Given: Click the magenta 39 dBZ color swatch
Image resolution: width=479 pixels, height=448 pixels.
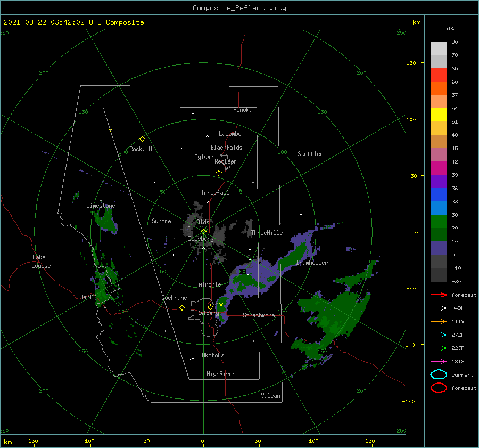Looking at the screenshot, I should [439, 168].
